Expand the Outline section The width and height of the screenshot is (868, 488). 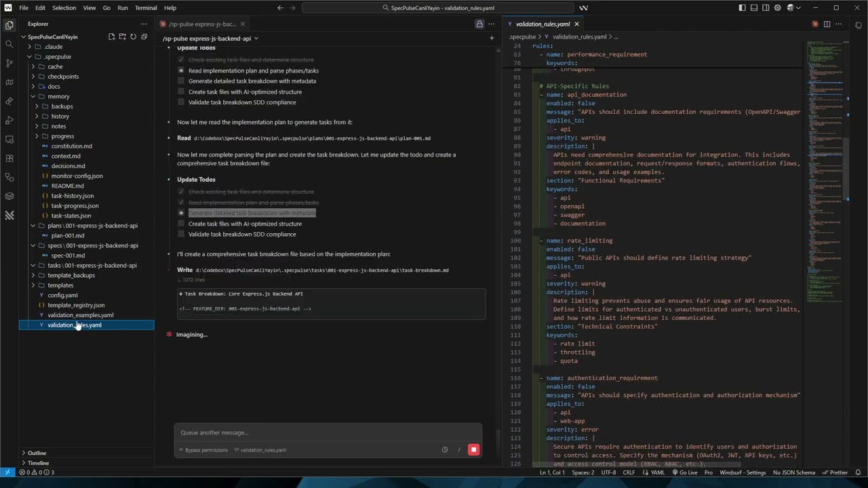click(x=37, y=453)
